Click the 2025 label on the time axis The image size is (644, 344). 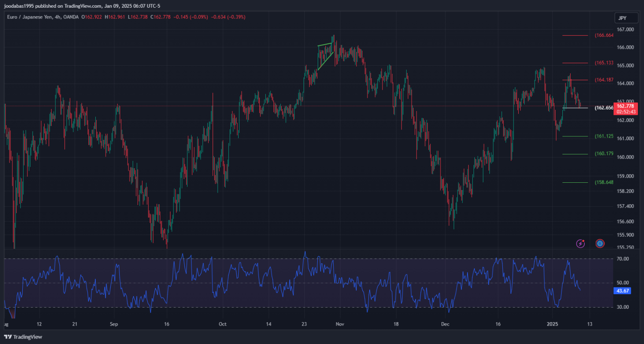[552, 324]
